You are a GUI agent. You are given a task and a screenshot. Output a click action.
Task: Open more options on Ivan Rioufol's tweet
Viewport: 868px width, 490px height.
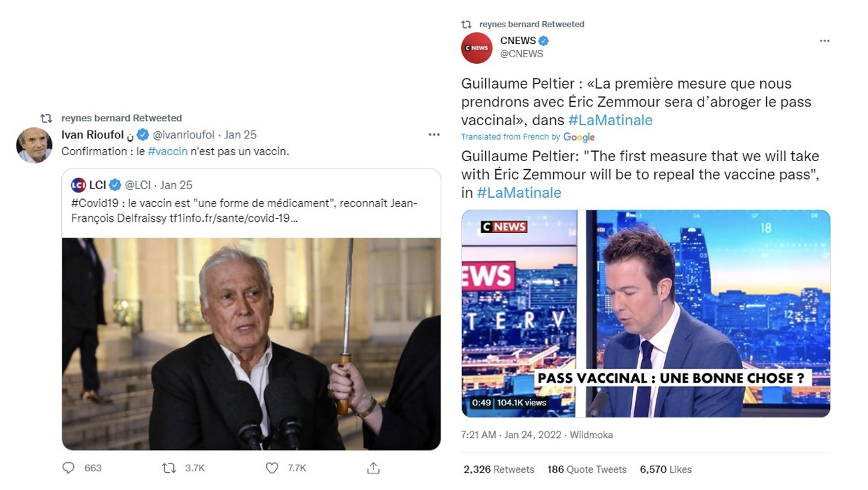[x=434, y=134]
